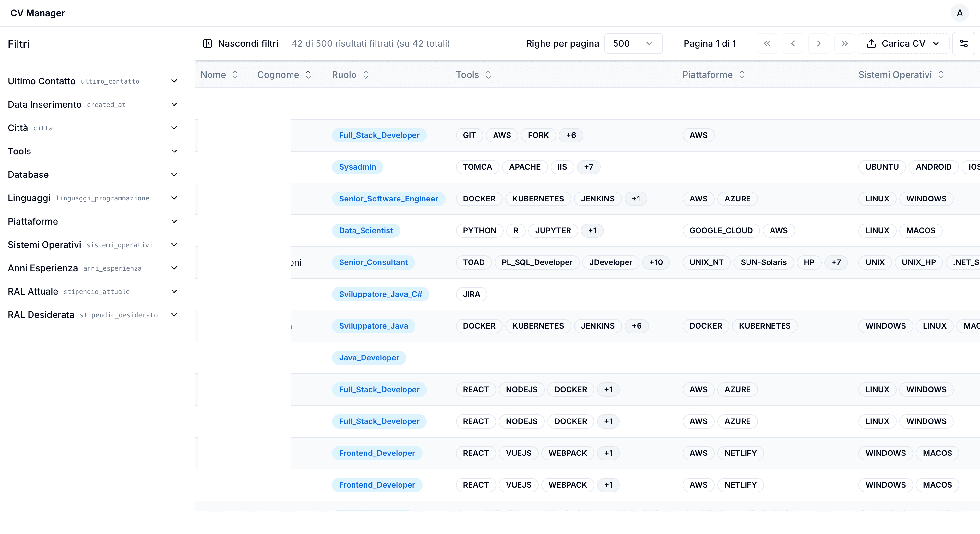Go to previous page chevron button
Screen dimensions: 980x534
coord(793,43)
